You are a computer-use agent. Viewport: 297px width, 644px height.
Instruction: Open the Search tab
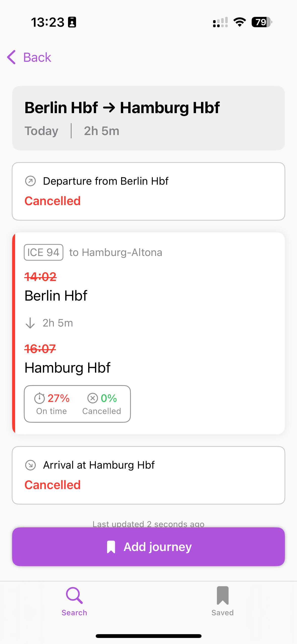point(74,601)
